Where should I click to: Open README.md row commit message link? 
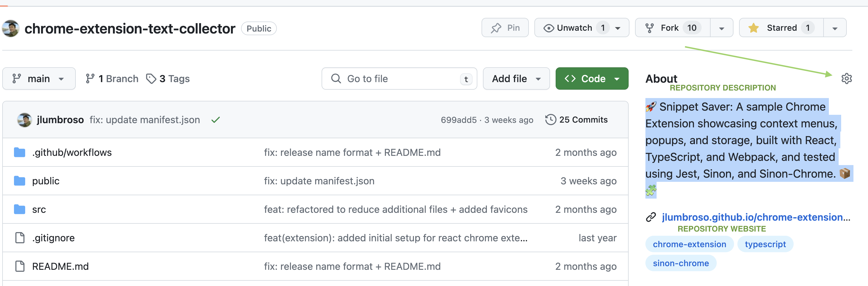(x=352, y=266)
